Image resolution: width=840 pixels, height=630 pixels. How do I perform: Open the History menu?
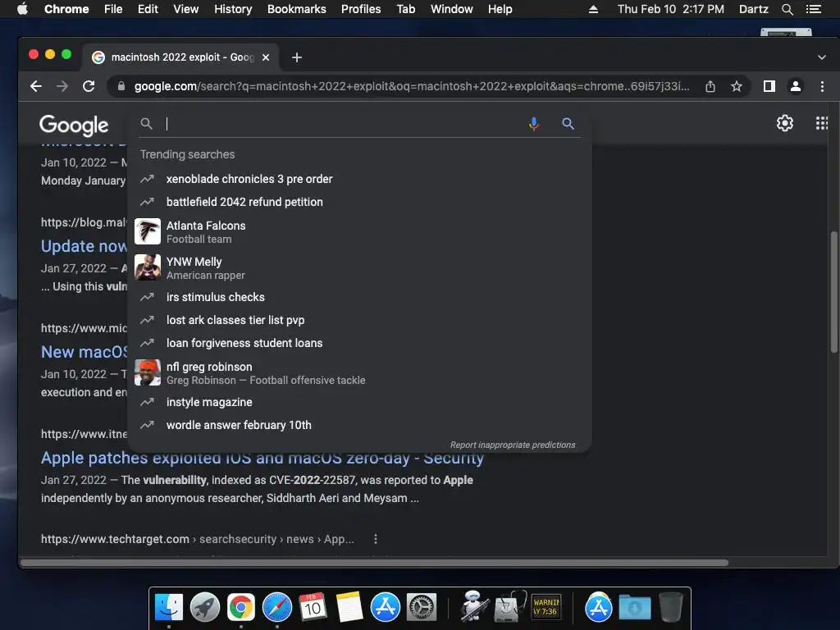point(233,9)
